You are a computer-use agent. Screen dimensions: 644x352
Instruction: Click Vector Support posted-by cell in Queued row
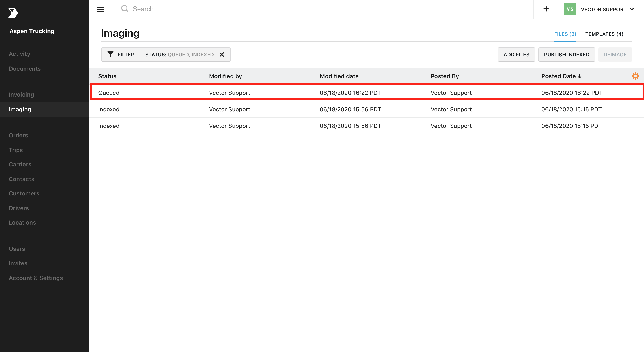[x=451, y=93]
